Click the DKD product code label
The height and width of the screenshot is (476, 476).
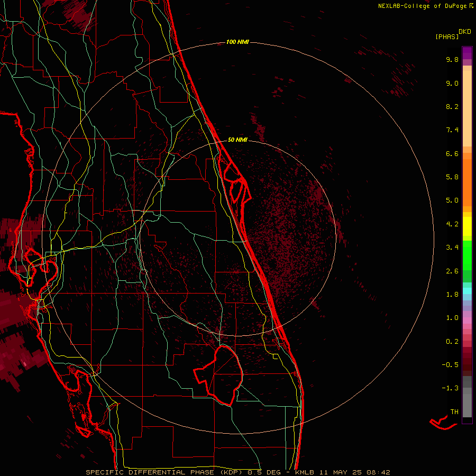[465, 32]
